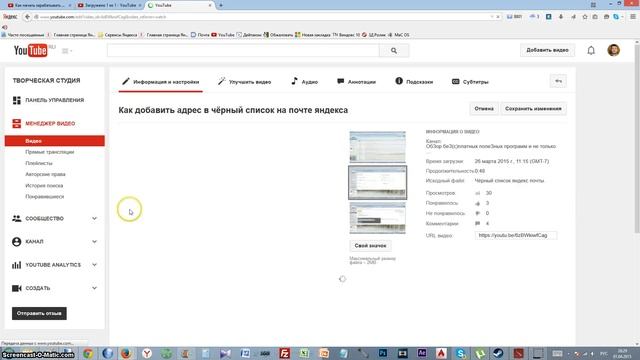Click the Добавить видео upload button
Image resolution: width=640 pixels, height=360 pixels.
[x=547, y=50]
